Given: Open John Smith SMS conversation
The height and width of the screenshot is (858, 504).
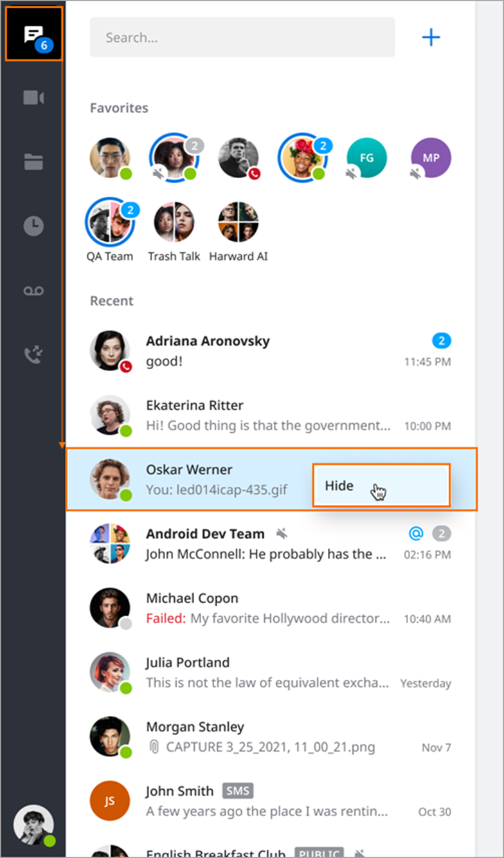Looking at the screenshot, I should point(271,801).
